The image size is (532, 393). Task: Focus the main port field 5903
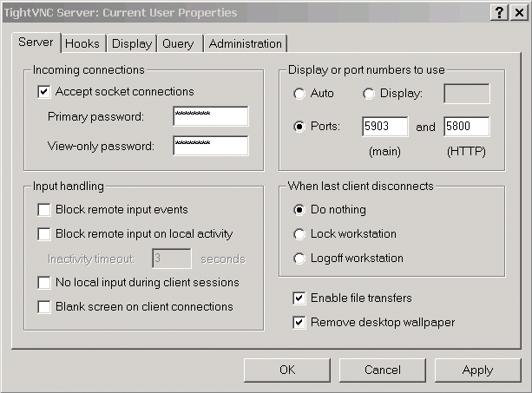385,127
